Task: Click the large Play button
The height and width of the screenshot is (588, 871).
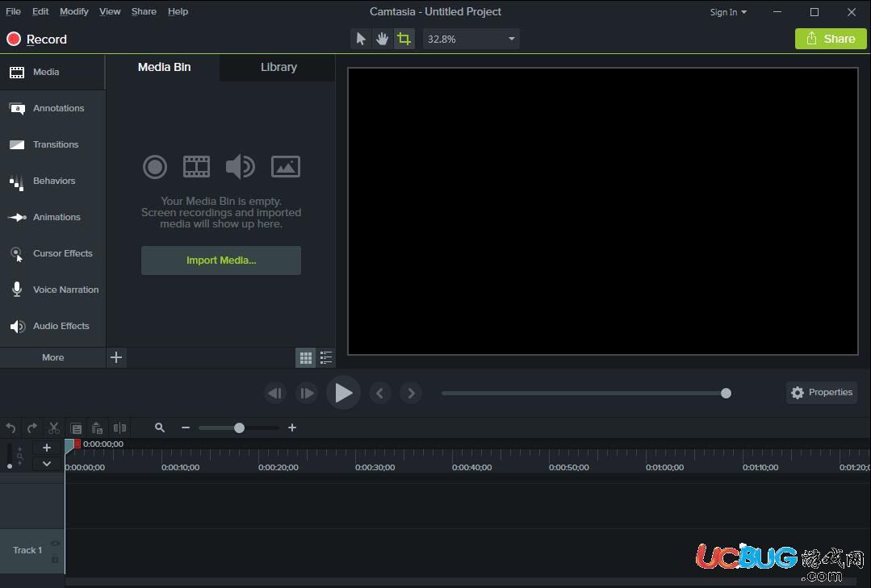Action: pyautogui.click(x=343, y=393)
